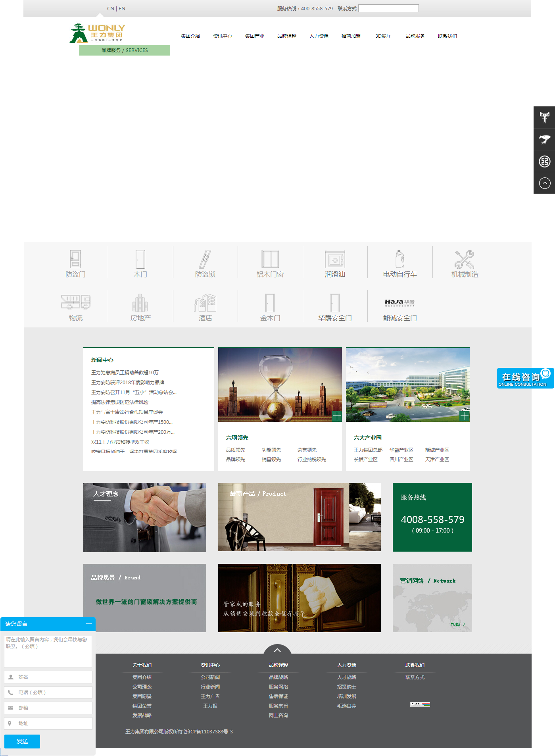
Task: Open the 在线咨询 online consultation widget
Action: point(525,378)
